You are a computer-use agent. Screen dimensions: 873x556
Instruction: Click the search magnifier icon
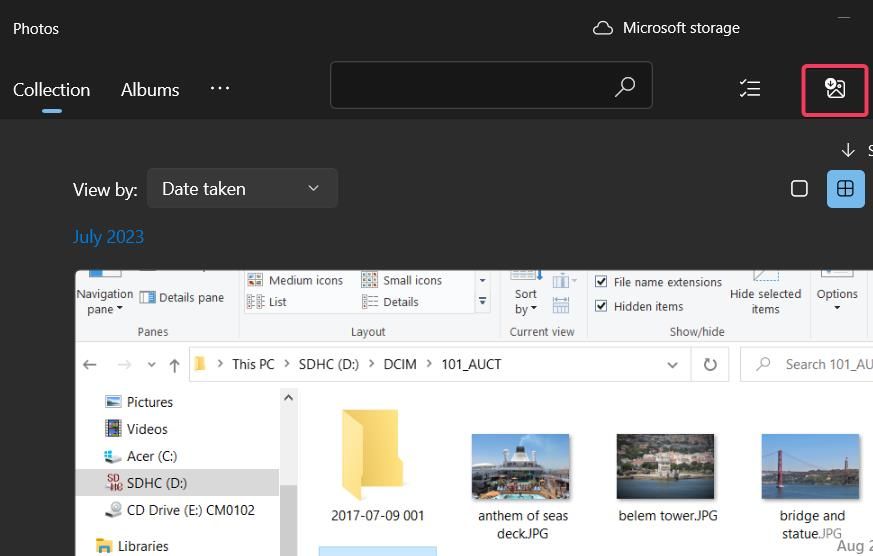coord(625,87)
